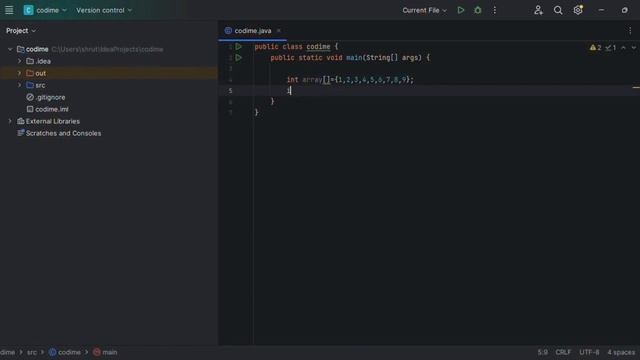Click the codime class name in code
This screenshot has height=360, width=640.
point(318,47)
